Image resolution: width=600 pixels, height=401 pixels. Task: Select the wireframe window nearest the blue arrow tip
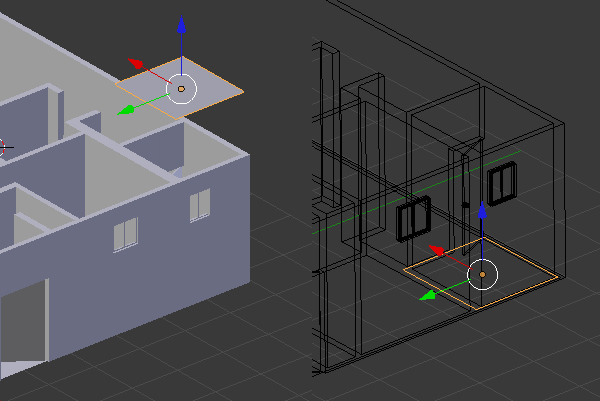[x=502, y=184]
